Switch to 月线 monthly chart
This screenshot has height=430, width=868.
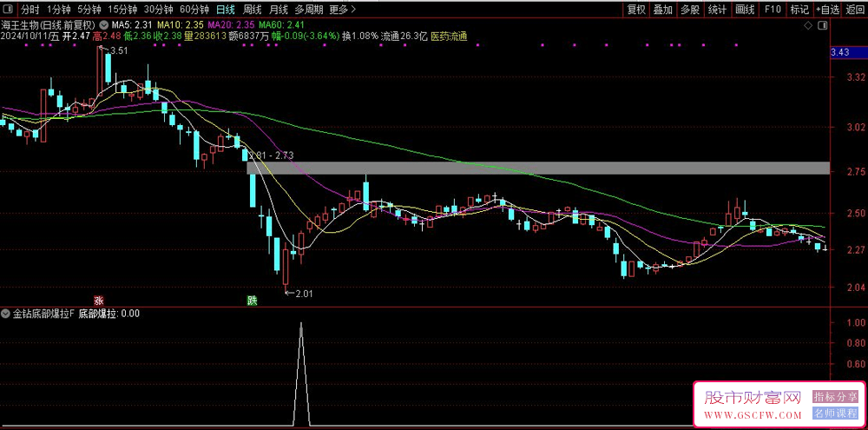click(x=279, y=10)
